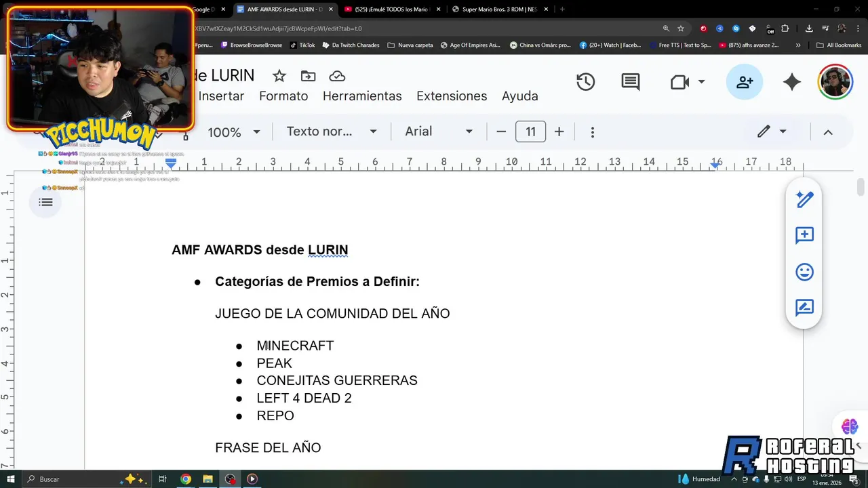The width and height of the screenshot is (868, 488).
Task: Open the three-dot more toolbar options
Action: (x=593, y=132)
